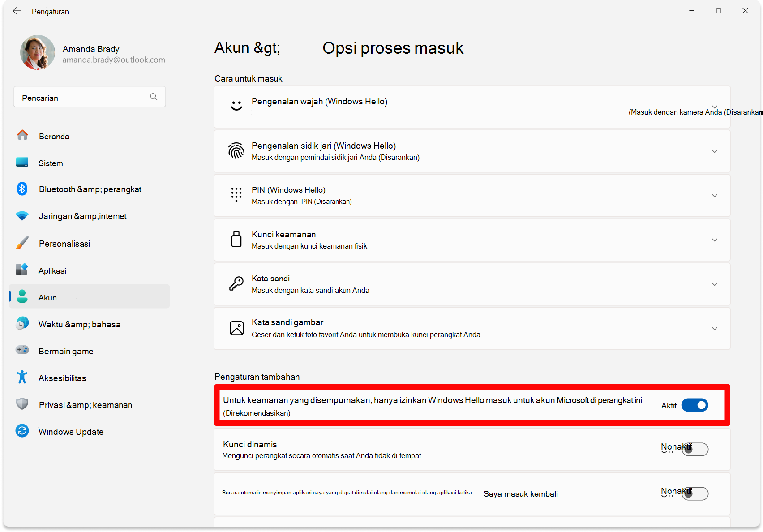
Task: Click 'Masuk dengan kunci keamanan fisik' text
Action: (x=309, y=246)
